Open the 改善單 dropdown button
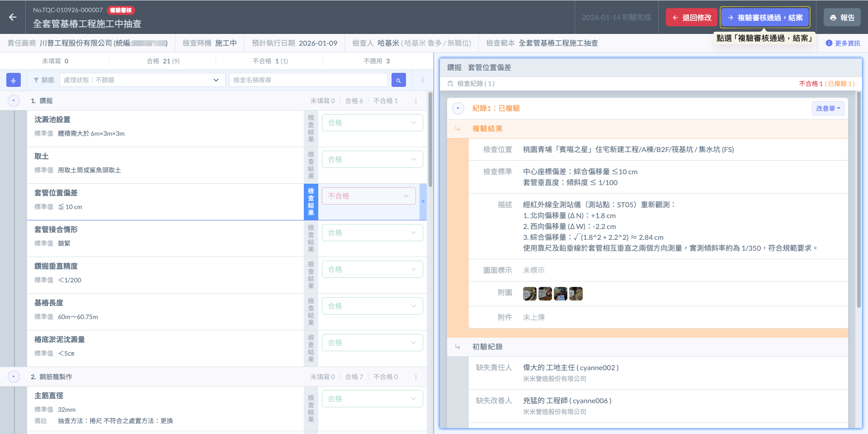This screenshot has width=868, height=434. point(828,109)
